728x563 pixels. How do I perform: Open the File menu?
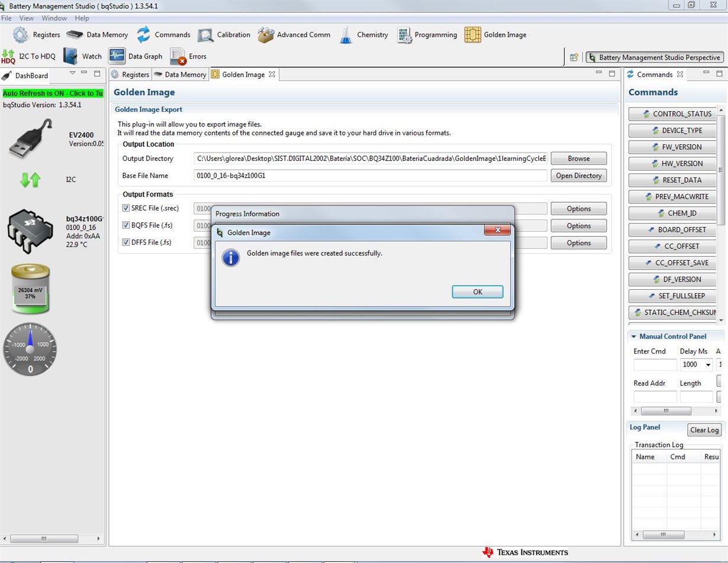coord(6,18)
